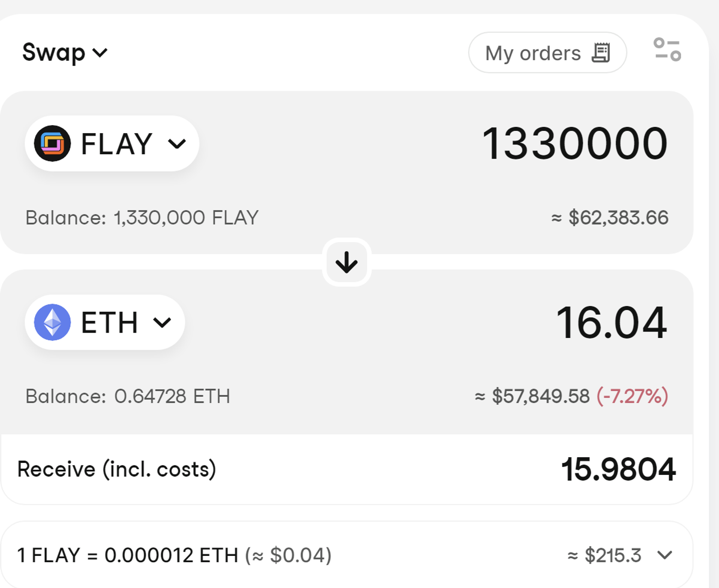
Task: Click the FLAY balance to use max
Action: [186, 218]
